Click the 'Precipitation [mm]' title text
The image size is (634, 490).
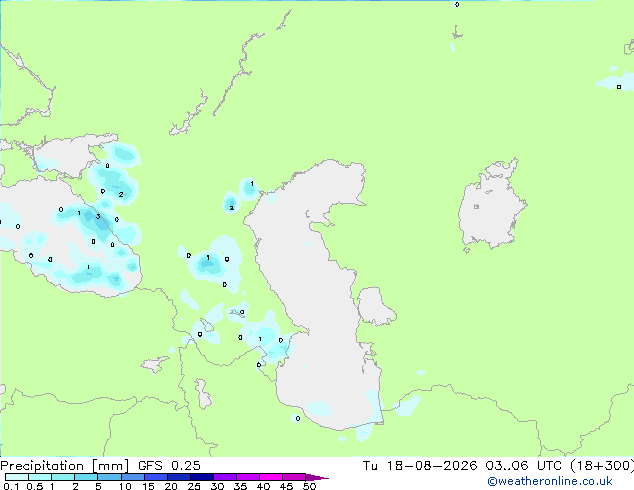(x=64, y=466)
